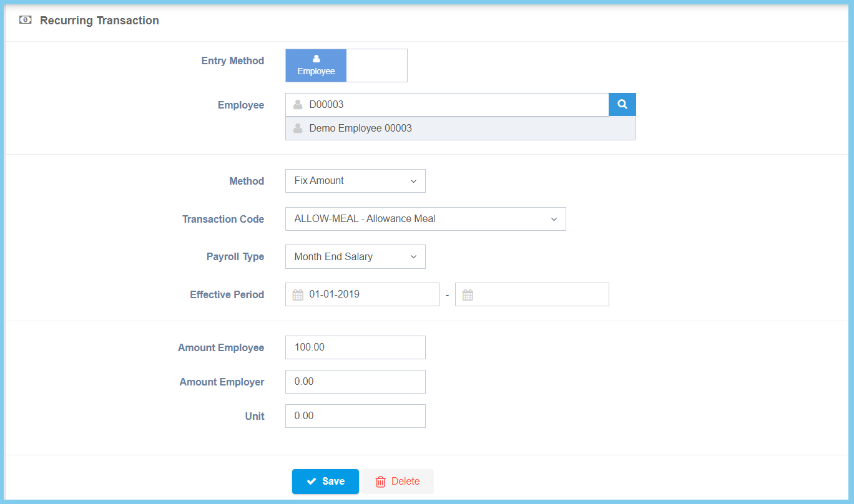Select the Employee entry method option

tap(316, 65)
